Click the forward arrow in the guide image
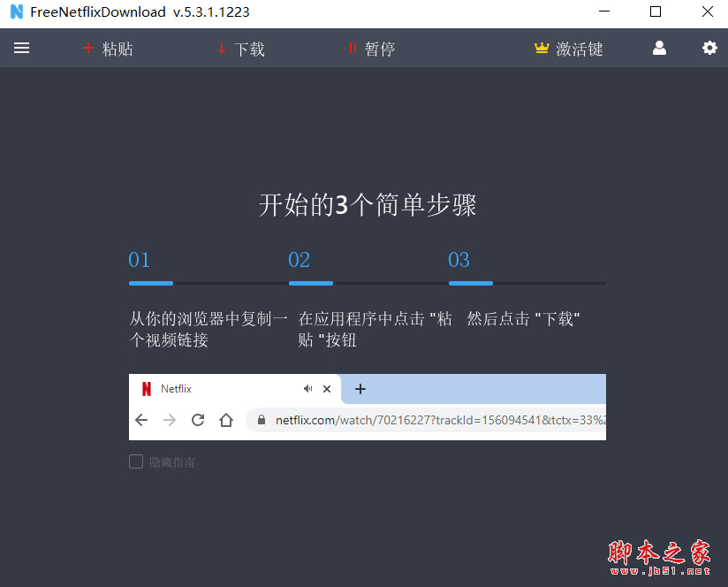This screenshot has width=728, height=587. 170,420
